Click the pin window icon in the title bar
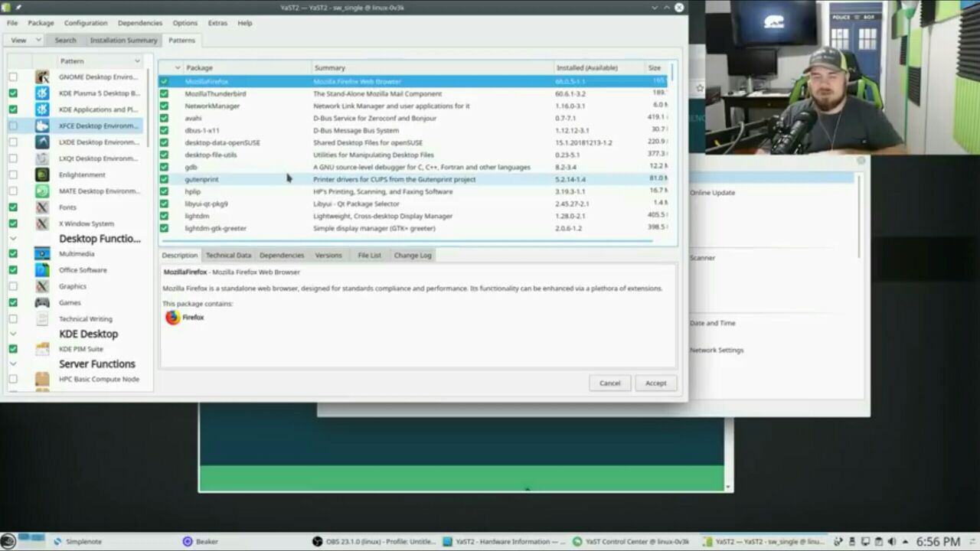 (18, 8)
